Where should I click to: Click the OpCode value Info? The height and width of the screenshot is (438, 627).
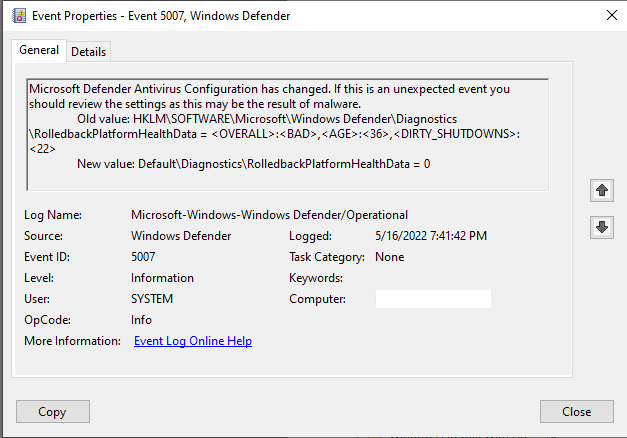coord(142,320)
